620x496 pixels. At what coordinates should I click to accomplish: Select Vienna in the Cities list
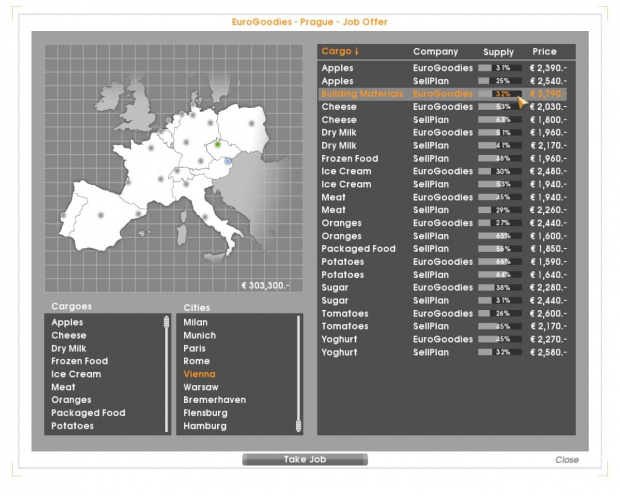tap(200, 374)
